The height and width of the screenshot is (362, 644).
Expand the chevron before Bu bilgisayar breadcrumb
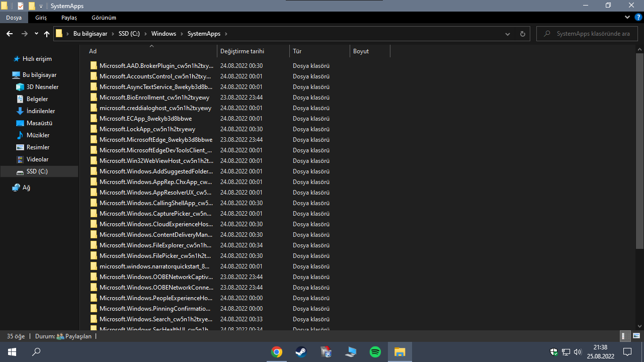pos(68,34)
